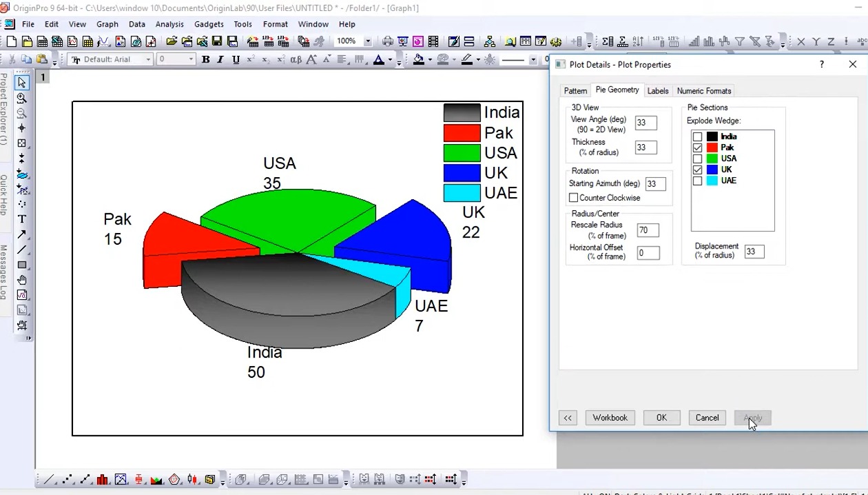The image size is (868, 495).
Task: Open the font size dropdown
Action: coord(191,60)
